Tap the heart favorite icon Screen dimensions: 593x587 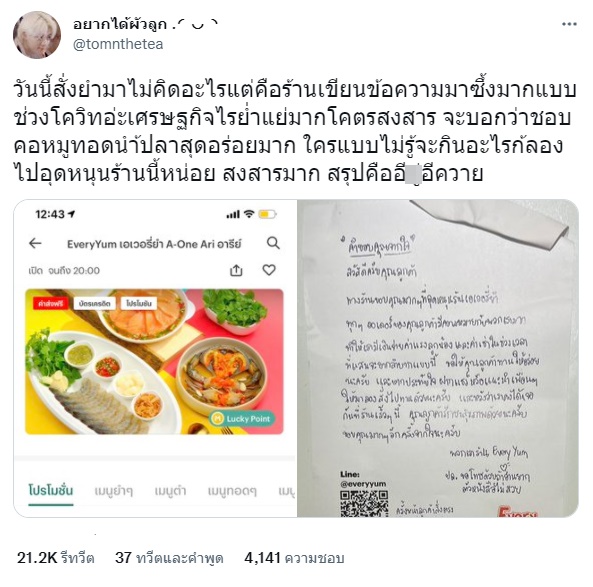click(269, 270)
